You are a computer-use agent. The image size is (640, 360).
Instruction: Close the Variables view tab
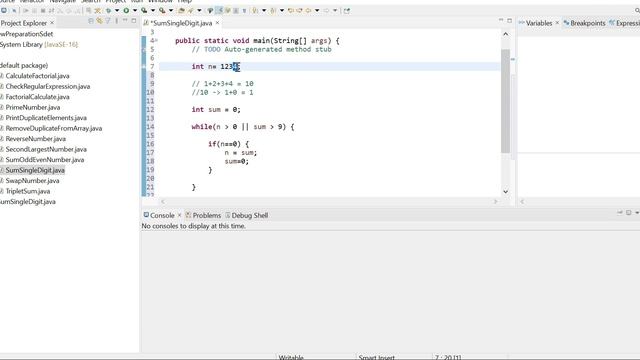click(x=557, y=23)
